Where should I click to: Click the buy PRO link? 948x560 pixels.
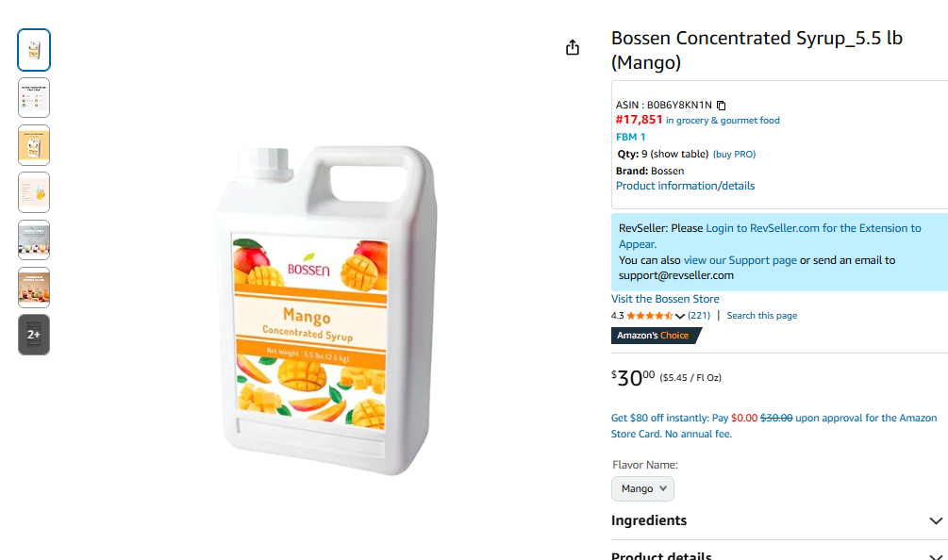pyautogui.click(x=734, y=154)
